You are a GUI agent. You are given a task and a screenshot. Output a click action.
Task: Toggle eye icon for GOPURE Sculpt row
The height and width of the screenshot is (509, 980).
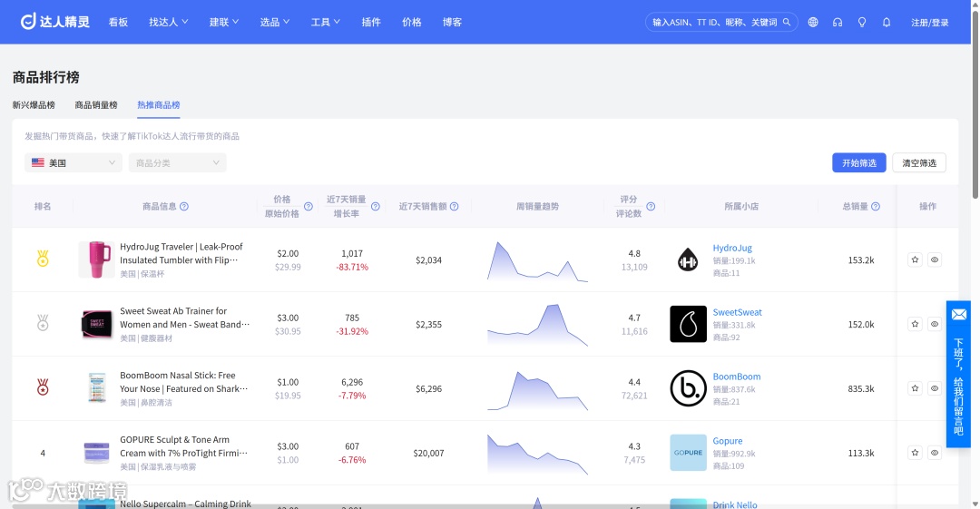tap(935, 453)
